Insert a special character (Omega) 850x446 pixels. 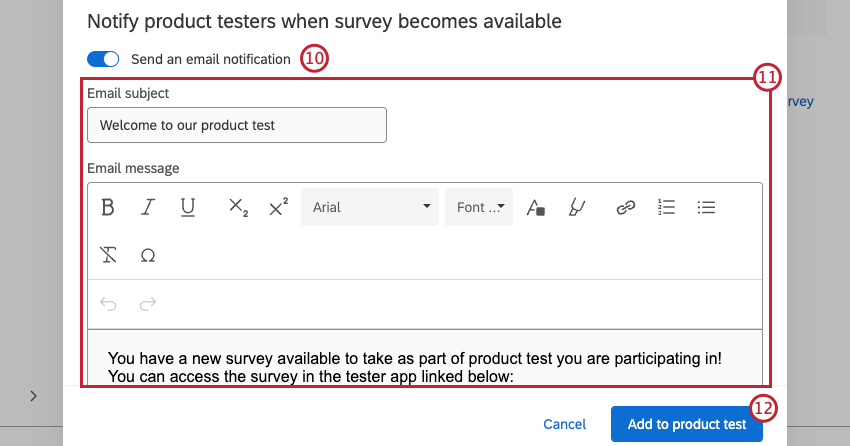148,255
